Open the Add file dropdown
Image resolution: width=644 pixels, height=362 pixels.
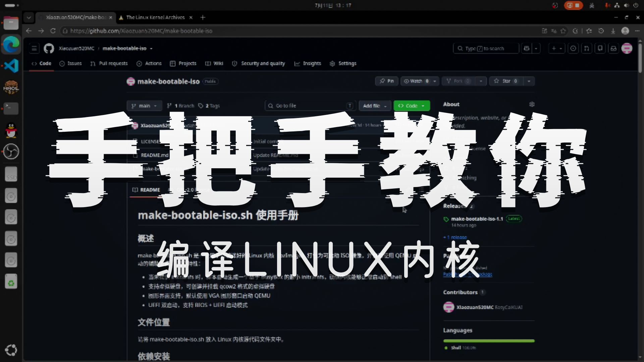click(375, 106)
